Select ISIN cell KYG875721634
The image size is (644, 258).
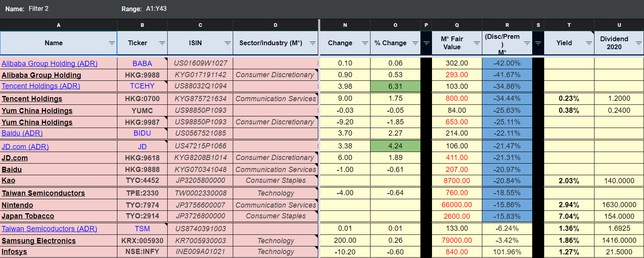(200, 99)
